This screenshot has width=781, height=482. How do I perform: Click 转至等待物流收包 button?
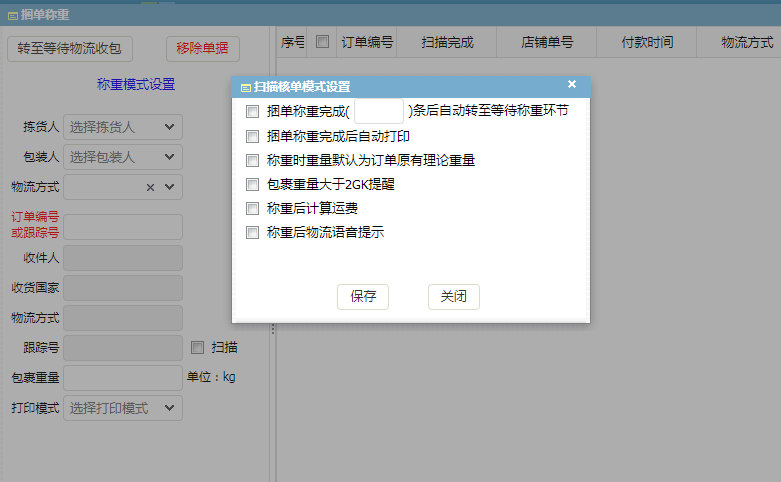pos(70,49)
